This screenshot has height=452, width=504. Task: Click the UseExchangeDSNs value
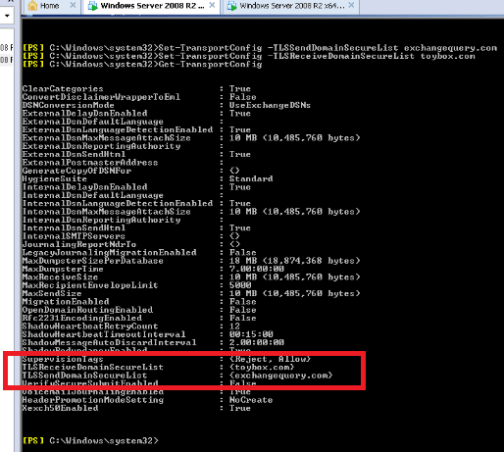pos(270,105)
